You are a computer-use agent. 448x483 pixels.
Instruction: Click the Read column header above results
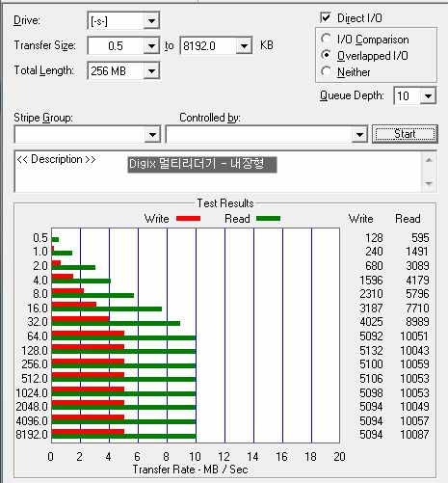point(408,219)
